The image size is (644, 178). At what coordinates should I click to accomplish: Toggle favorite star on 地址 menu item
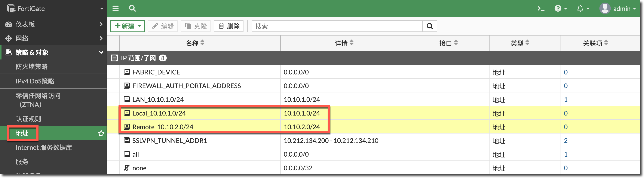pos(101,133)
